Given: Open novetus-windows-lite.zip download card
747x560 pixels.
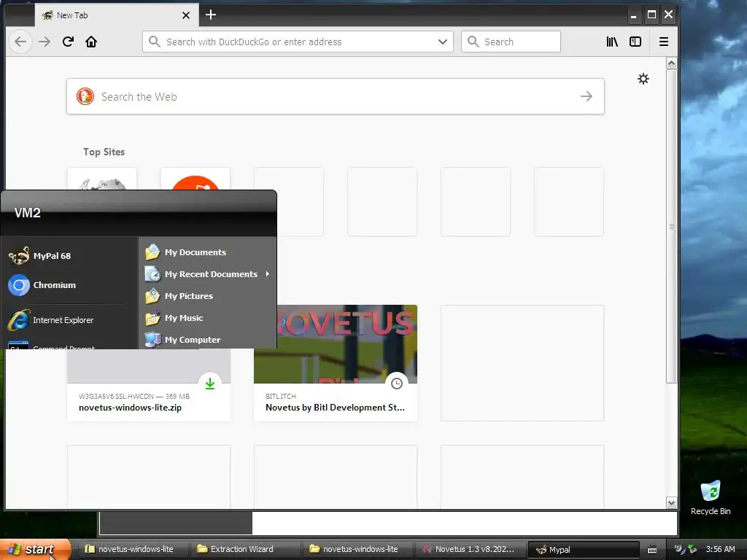Looking at the screenshot, I should point(149,385).
